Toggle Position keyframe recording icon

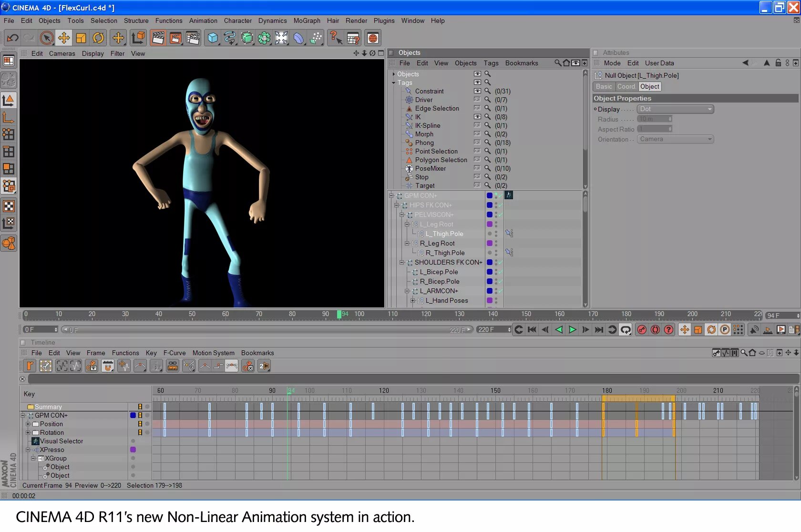685,329
